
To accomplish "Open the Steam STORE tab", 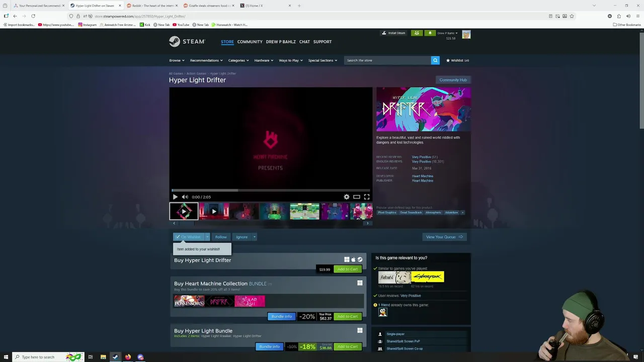I will 227,42.
